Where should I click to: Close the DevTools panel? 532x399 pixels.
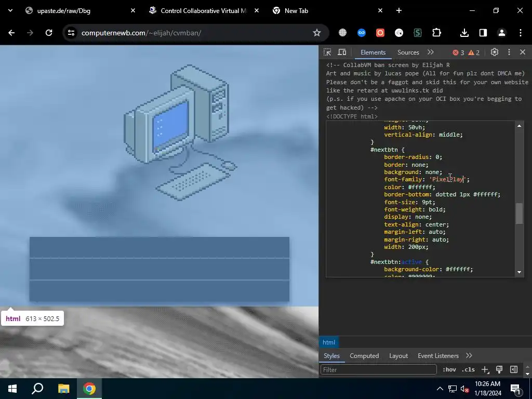point(523,52)
